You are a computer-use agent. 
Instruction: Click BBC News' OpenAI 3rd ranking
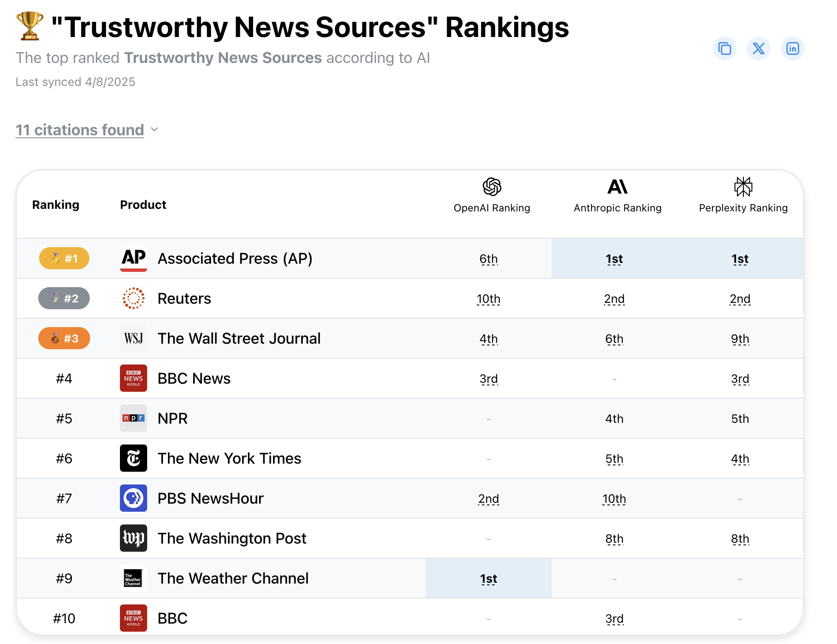pyautogui.click(x=488, y=379)
